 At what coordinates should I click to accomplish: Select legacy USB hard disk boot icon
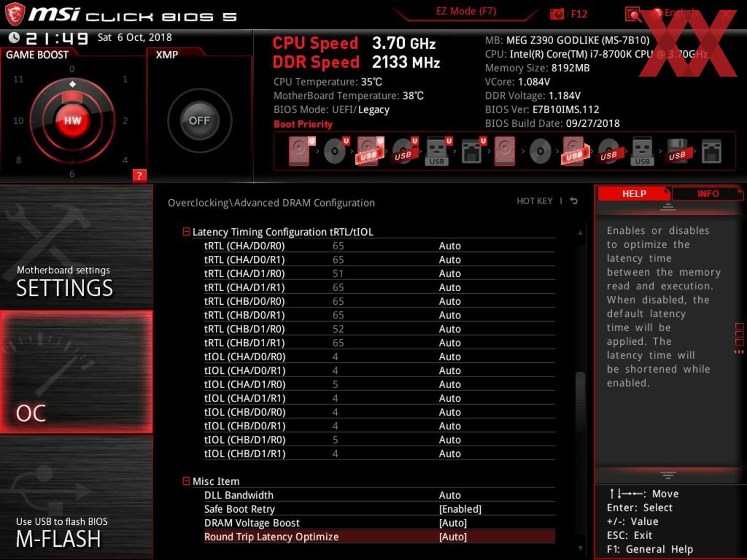point(575,151)
